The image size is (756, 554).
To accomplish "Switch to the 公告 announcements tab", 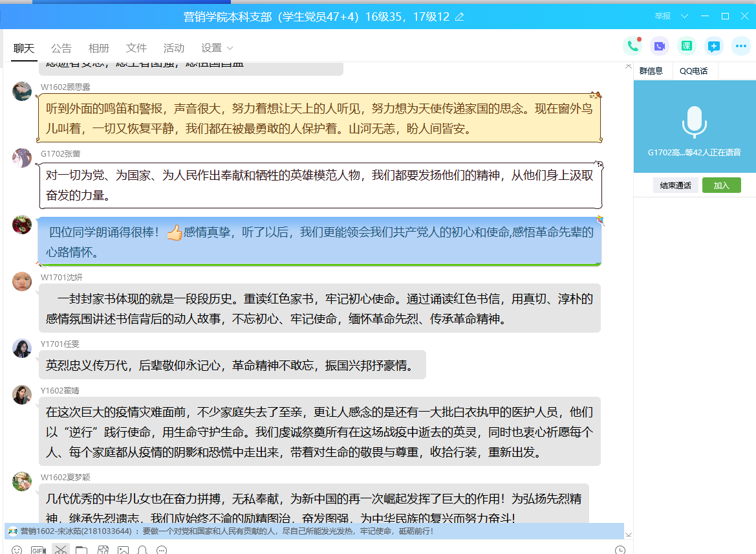I will [x=61, y=48].
